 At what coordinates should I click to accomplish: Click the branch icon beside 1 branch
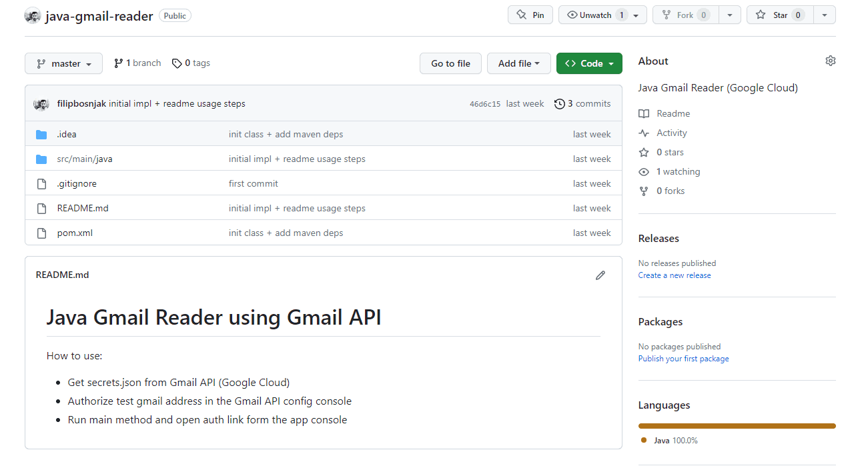tap(118, 63)
